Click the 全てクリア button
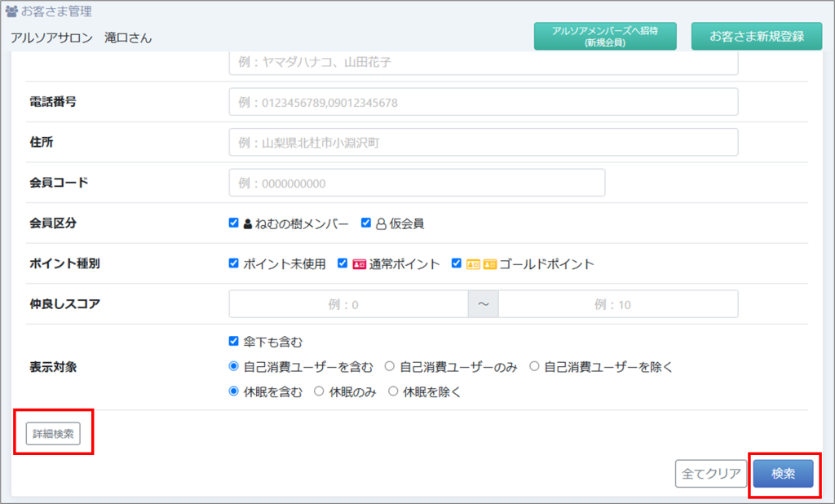The image size is (835, 504). tap(711, 474)
